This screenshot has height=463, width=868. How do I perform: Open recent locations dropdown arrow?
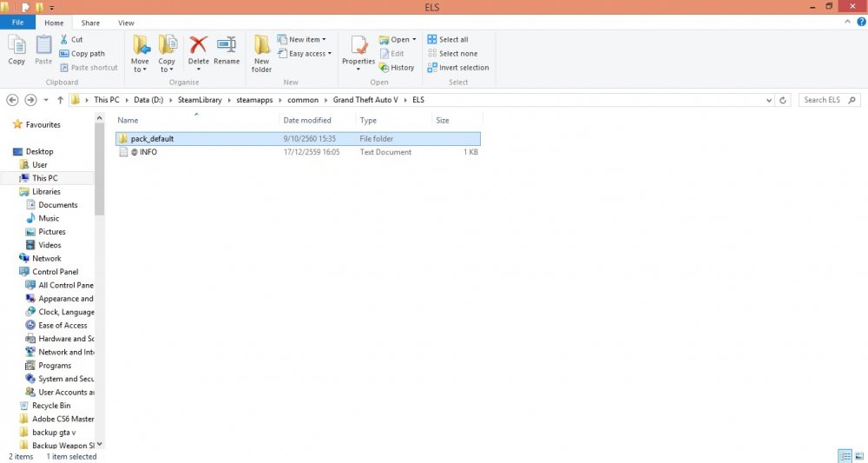pos(46,100)
